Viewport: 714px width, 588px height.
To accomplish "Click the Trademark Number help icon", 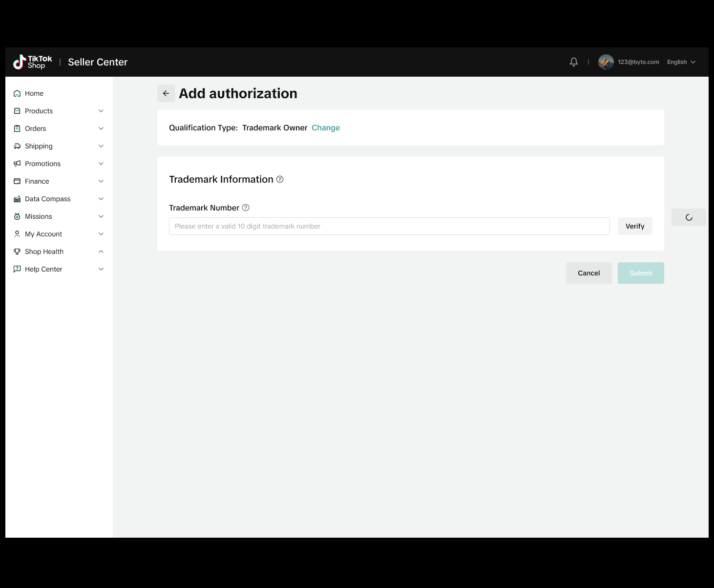I will (246, 208).
